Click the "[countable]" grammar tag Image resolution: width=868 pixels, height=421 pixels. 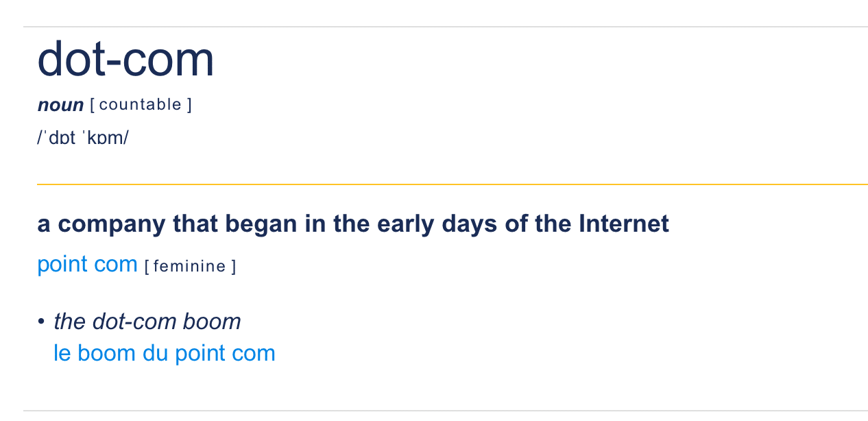pyautogui.click(x=141, y=105)
